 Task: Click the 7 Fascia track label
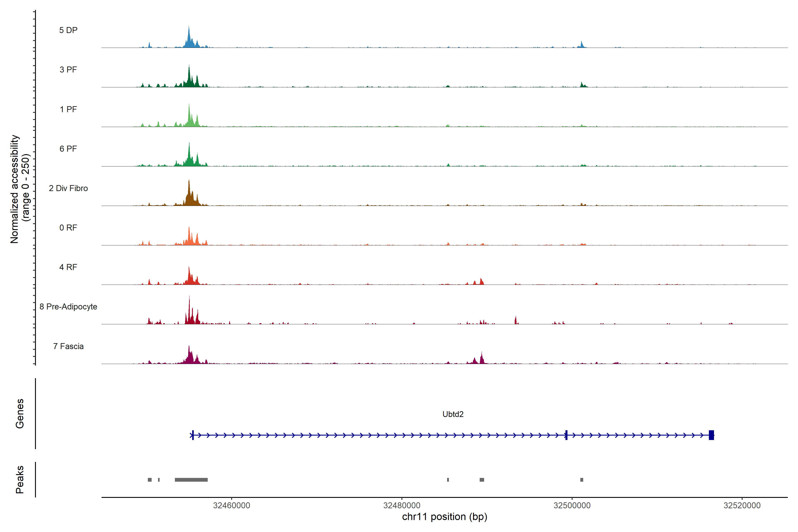[x=68, y=346]
